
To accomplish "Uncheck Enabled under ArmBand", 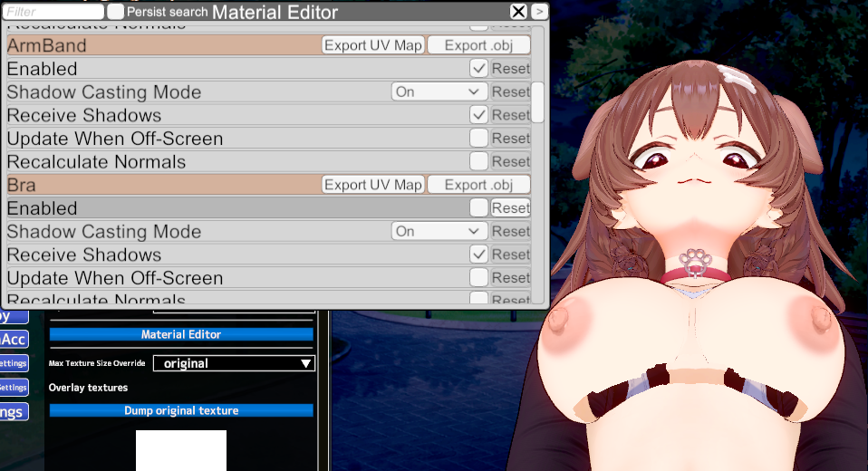I will [478, 68].
